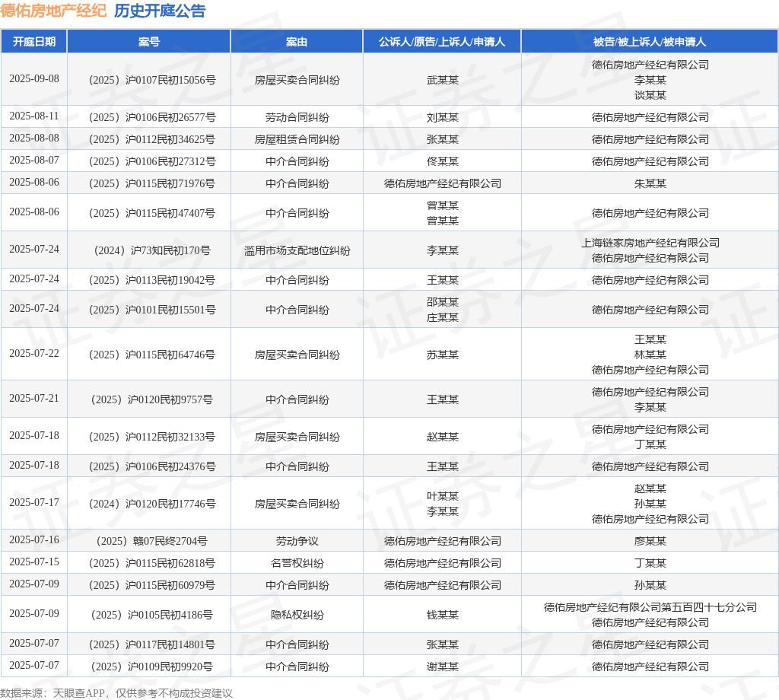Select case number (2024)沪73知民初170号
Viewport: 779px width, 700px height.
coord(152,250)
